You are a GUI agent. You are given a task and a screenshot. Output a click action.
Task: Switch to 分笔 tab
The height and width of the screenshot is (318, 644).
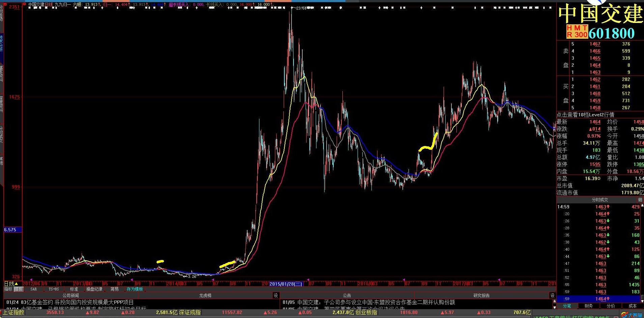tap(567, 306)
